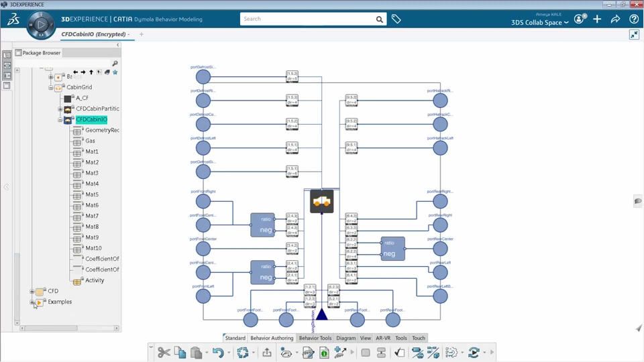Collapse the CFDCabinIO tree node
The height and width of the screenshot is (362, 644).
[60, 120]
